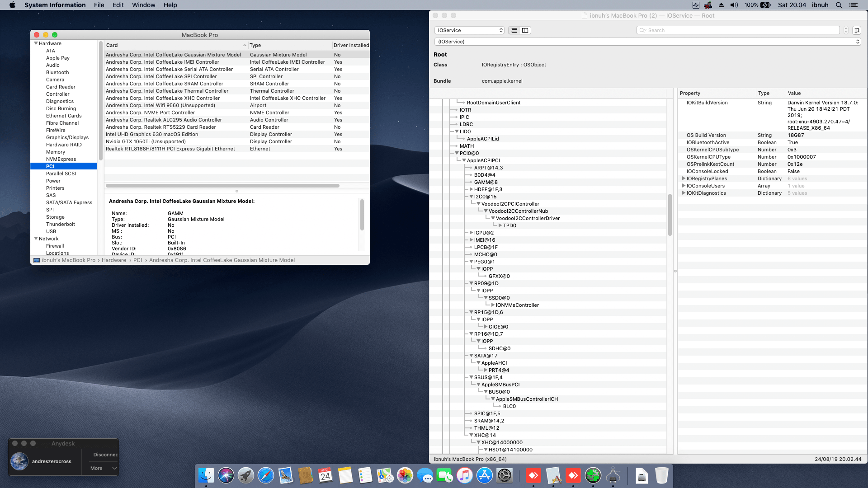868x488 pixels.
Task: Open File menu
Action: pyautogui.click(x=99, y=5)
